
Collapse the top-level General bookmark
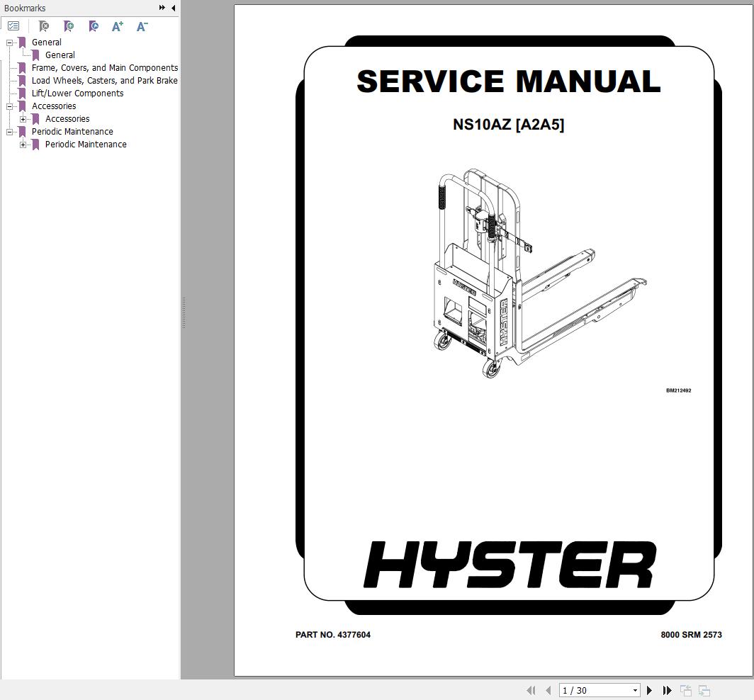10,43
